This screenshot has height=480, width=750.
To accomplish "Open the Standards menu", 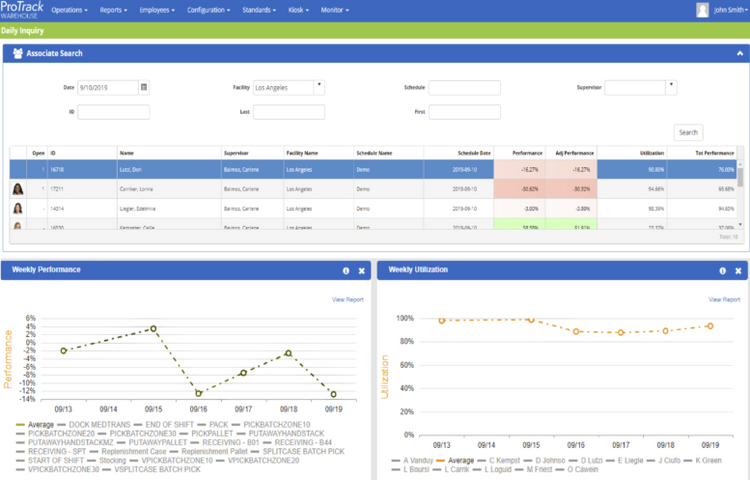I will pyautogui.click(x=259, y=10).
